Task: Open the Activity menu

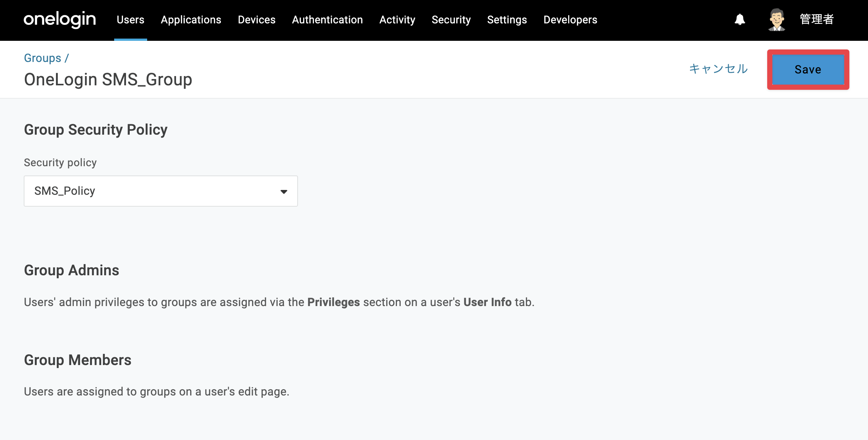Action: tap(397, 20)
